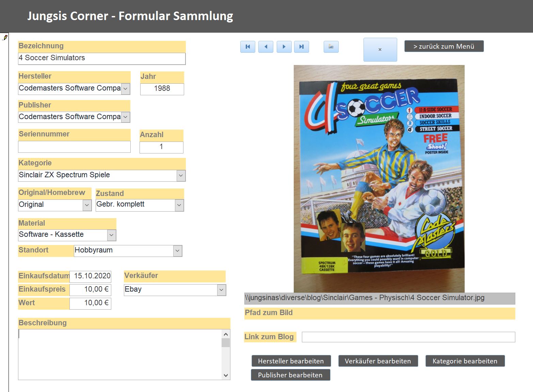Expand the Standort dropdown showing Hobbyraum
This screenshot has height=392, width=533.
[177, 251]
